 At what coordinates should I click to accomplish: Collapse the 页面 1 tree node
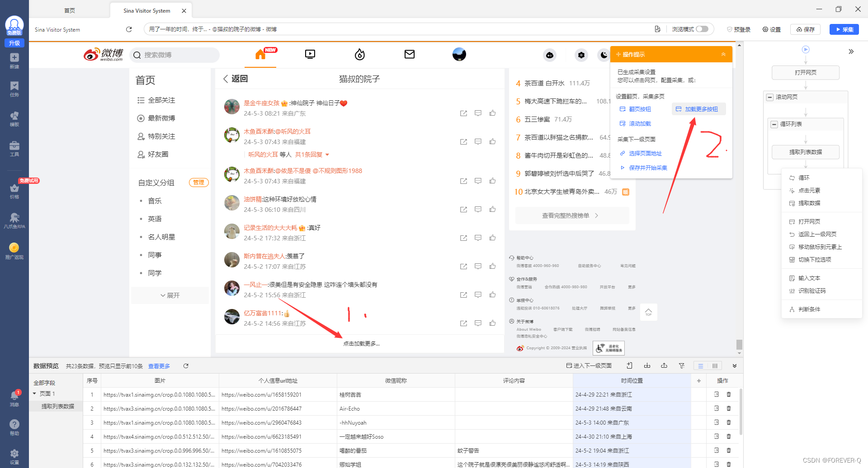click(34, 393)
